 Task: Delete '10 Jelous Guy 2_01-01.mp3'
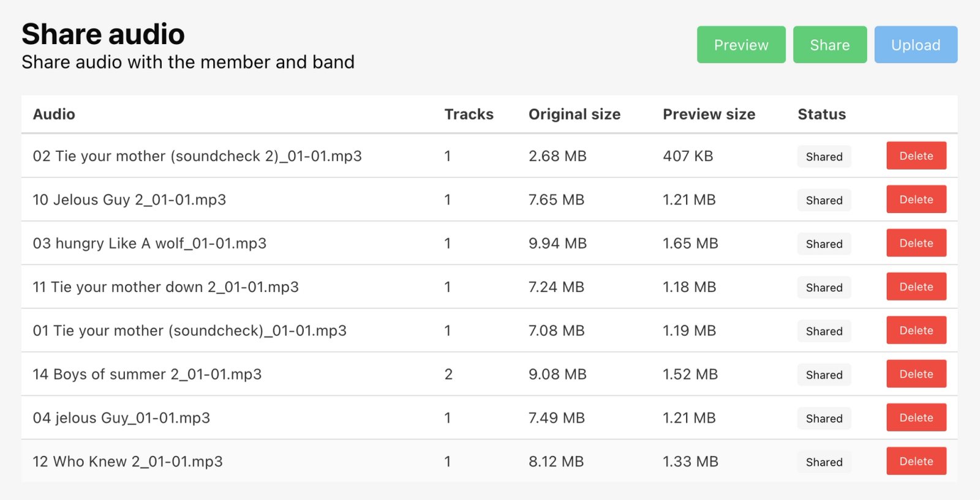[x=916, y=199]
